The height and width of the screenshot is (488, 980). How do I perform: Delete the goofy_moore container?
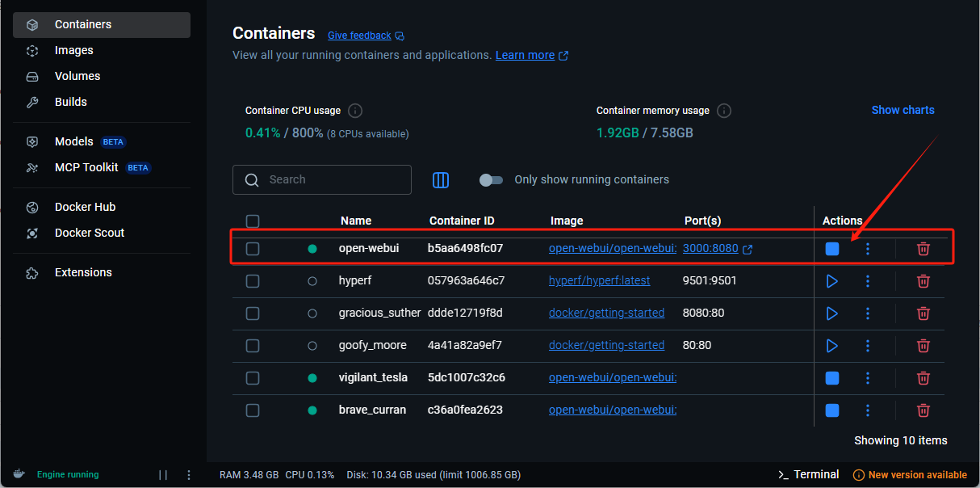(x=923, y=346)
